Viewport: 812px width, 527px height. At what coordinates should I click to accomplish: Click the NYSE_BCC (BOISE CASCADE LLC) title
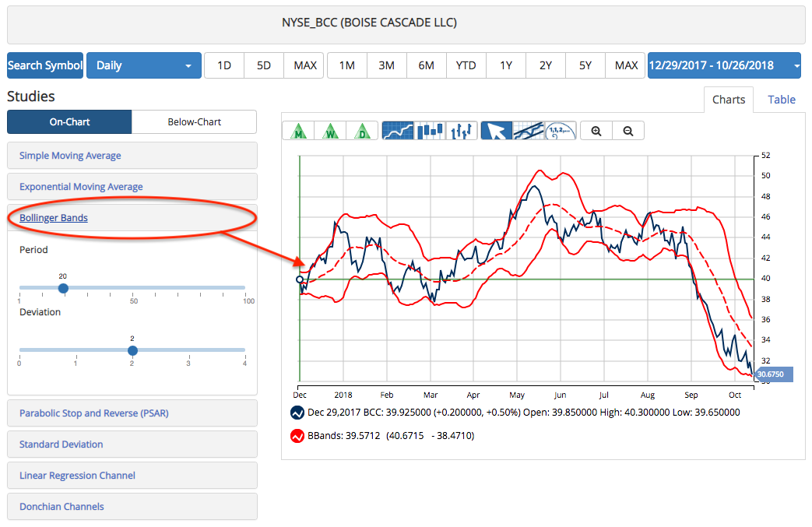click(x=369, y=23)
